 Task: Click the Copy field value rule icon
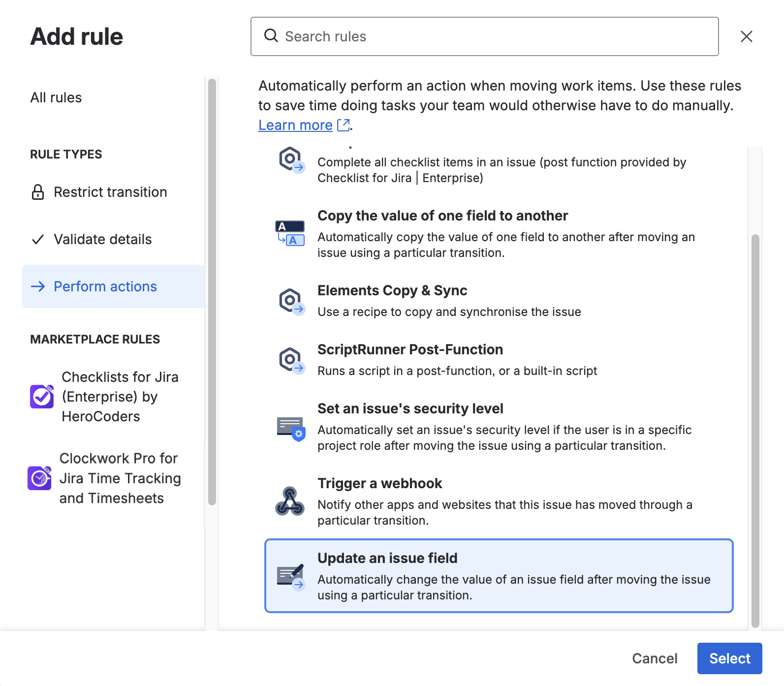click(290, 233)
